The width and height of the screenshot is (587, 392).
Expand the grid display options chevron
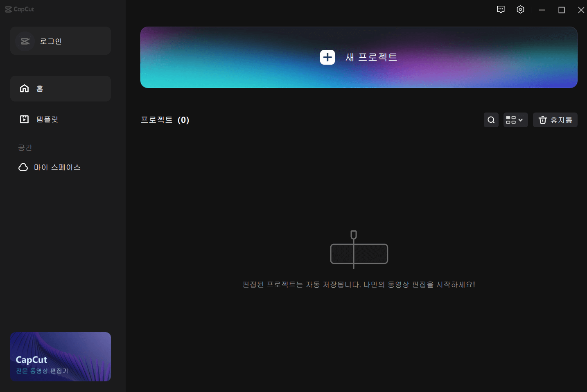click(x=520, y=120)
